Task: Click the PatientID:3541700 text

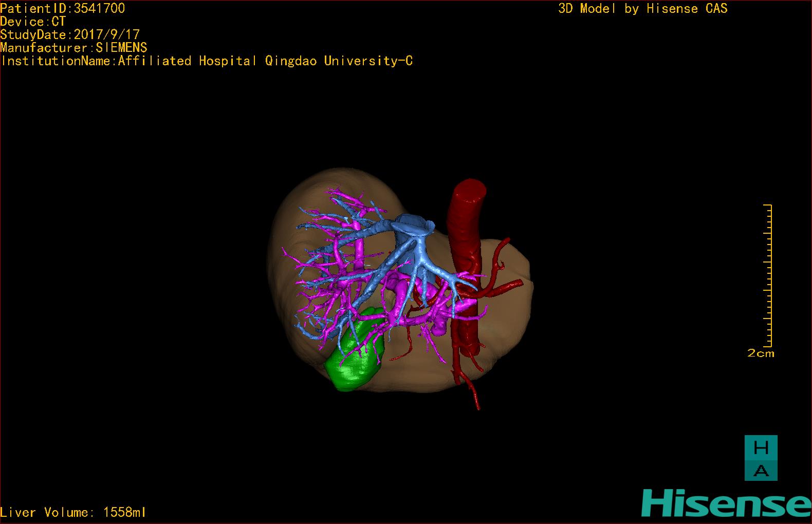Action: 63,8
